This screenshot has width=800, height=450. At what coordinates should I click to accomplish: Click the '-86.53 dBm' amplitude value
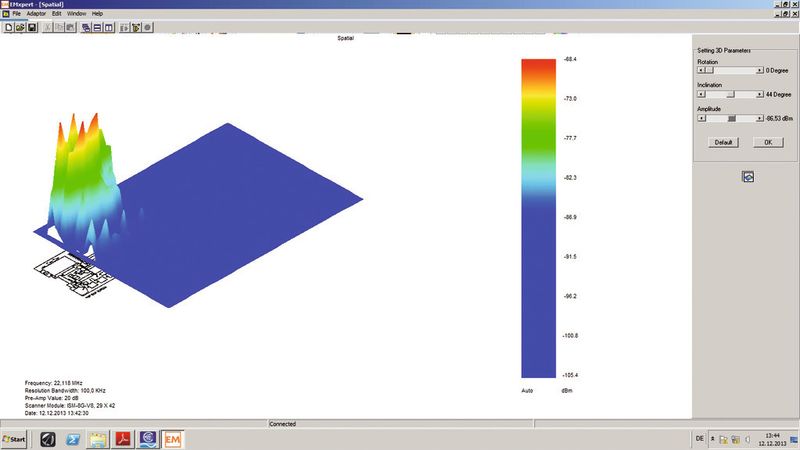[779, 118]
